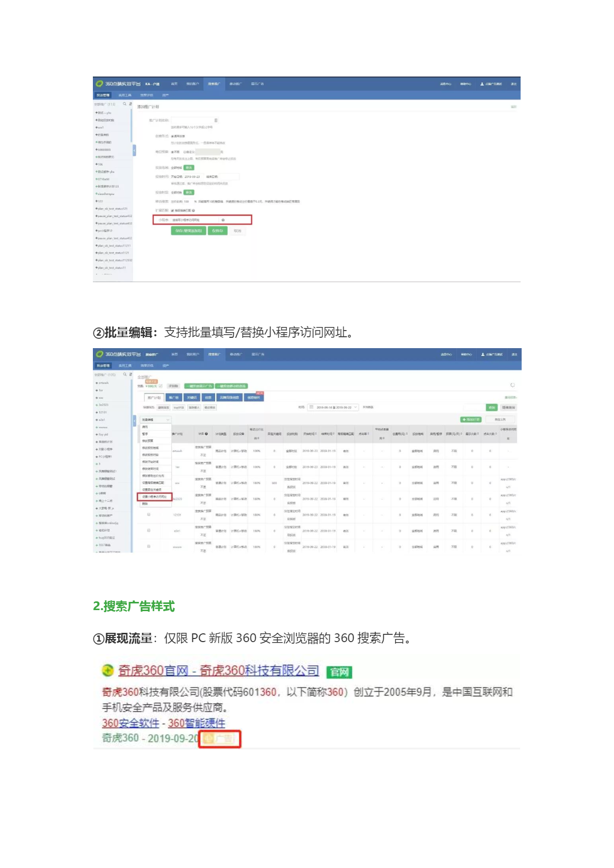Click the copy icon in plan name field

point(216,120)
